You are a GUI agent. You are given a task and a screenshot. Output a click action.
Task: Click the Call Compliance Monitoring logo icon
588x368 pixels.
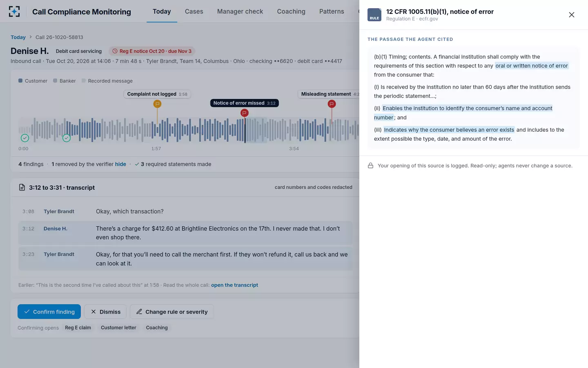[x=14, y=11]
